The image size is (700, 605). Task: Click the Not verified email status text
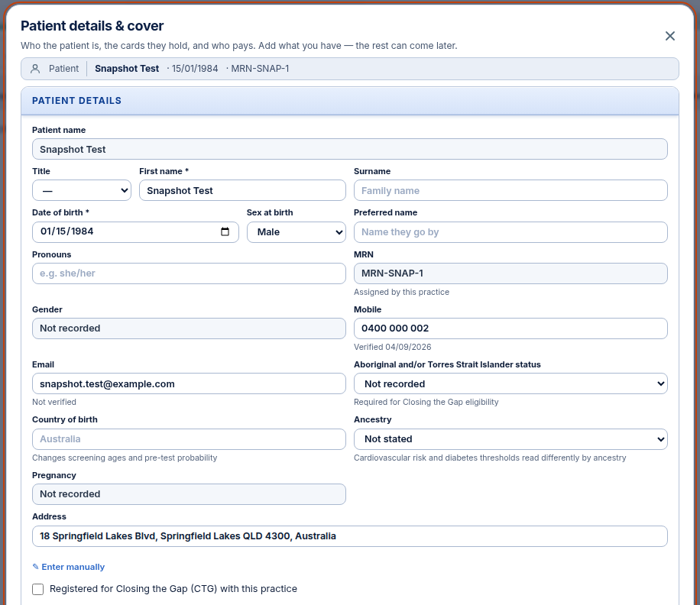[x=54, y=402]
